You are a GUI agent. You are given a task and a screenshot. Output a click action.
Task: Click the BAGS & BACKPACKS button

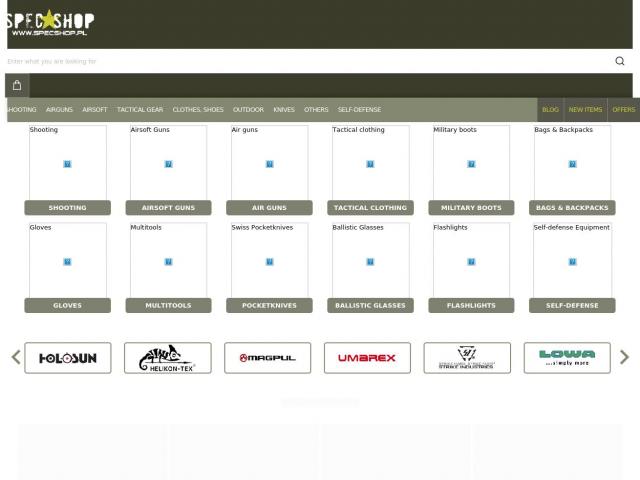point(572,207)
